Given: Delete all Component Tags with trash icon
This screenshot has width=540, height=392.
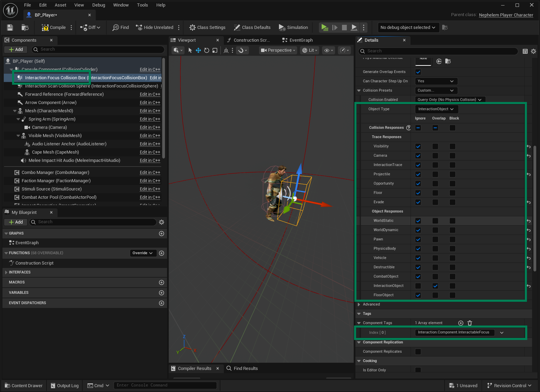Looking at the screenshot, I should 470,323.
